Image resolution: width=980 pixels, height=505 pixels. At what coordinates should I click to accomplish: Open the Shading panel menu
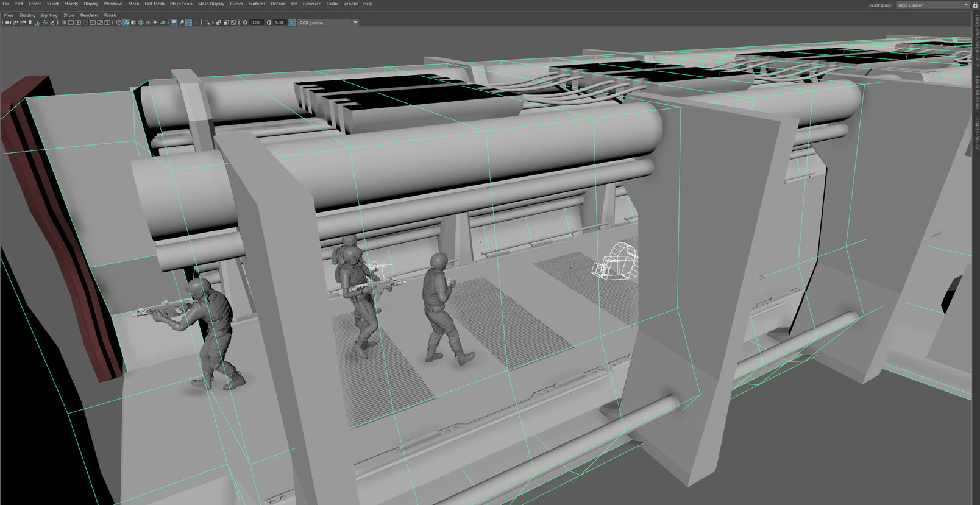(27, 15)
